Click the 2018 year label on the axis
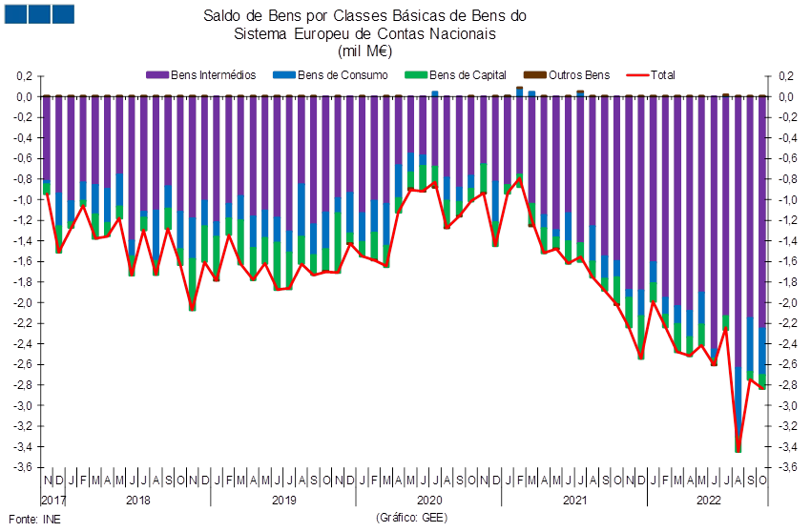Screen dimensions: 811x532 pyautogui.click(x=138, y=500)
